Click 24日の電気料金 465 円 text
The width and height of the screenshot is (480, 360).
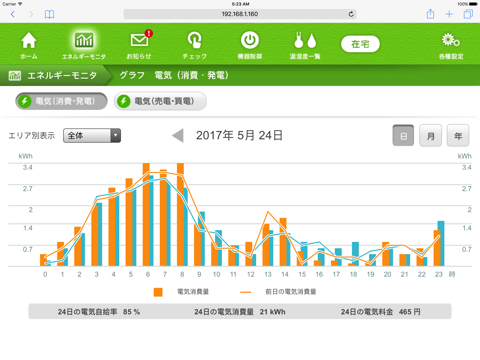click(x=380, y=312)
